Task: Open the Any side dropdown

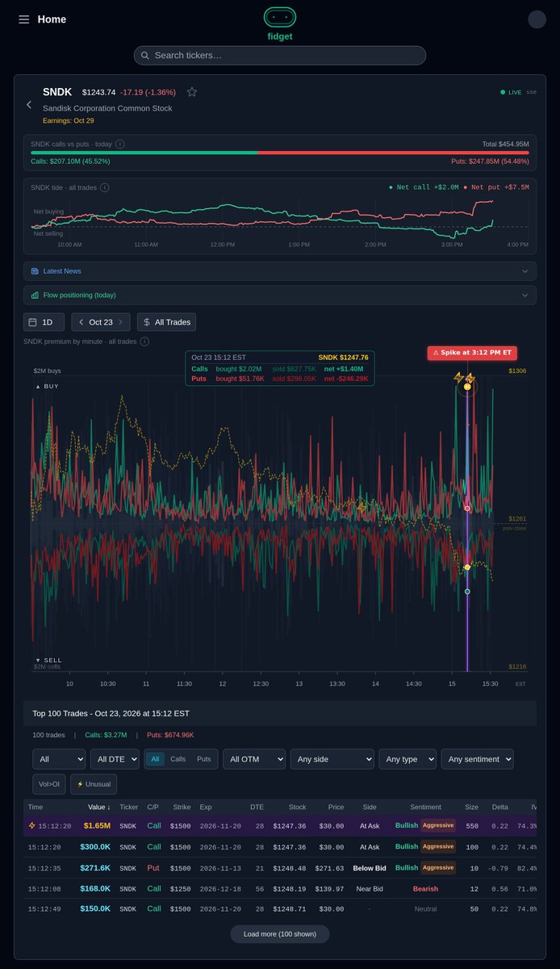Action: 332,759
